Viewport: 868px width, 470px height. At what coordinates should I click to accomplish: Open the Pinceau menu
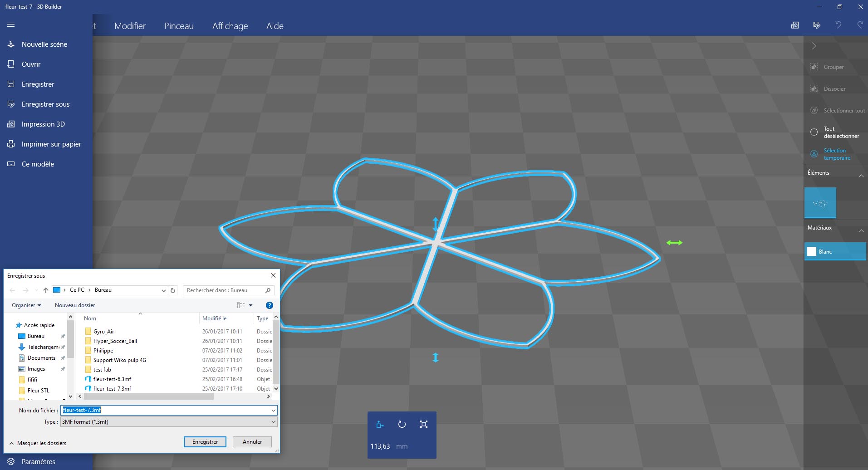[179, 26]
